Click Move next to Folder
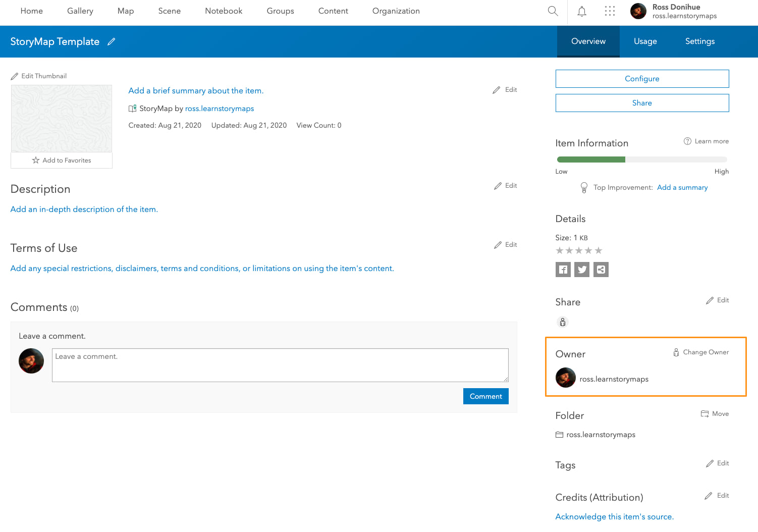758x532 pixels. click(x=715, y=414)
